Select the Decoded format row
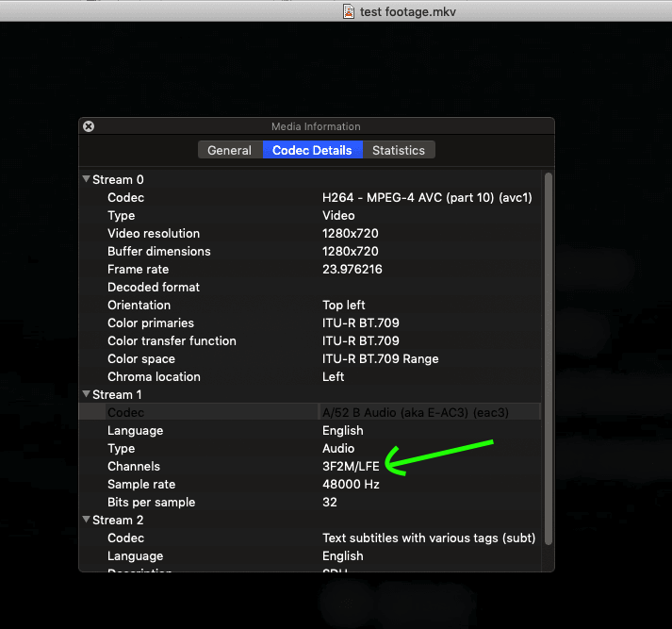672x629 pixels. pos(311,288)
